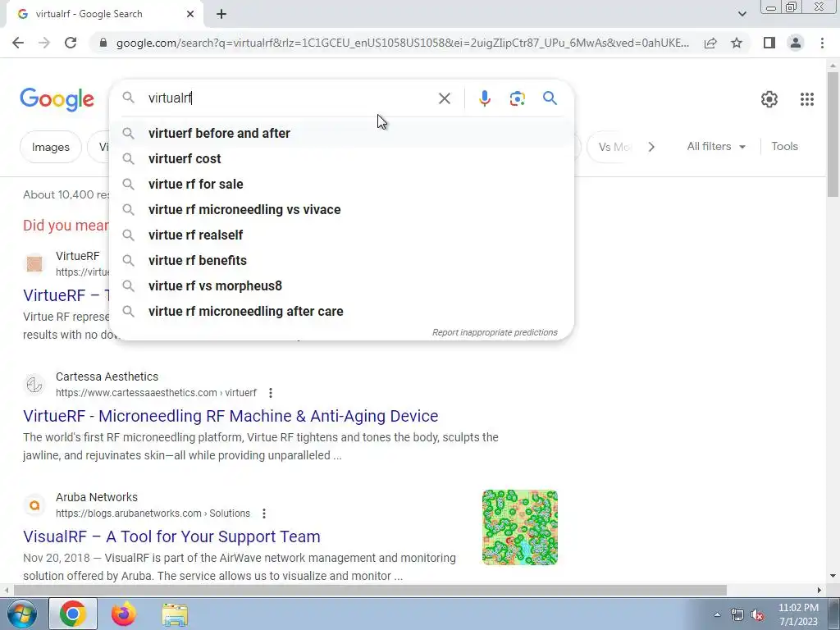The height and width of the screenshot is (630, 840).
Task: Choose suggestion virtuerf before and after
Action: tap(341, 134)
